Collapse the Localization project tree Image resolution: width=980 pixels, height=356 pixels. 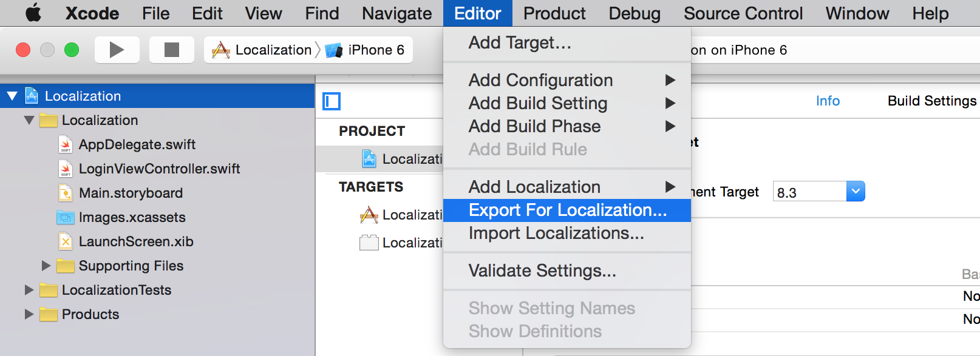[x=13, y=95]
